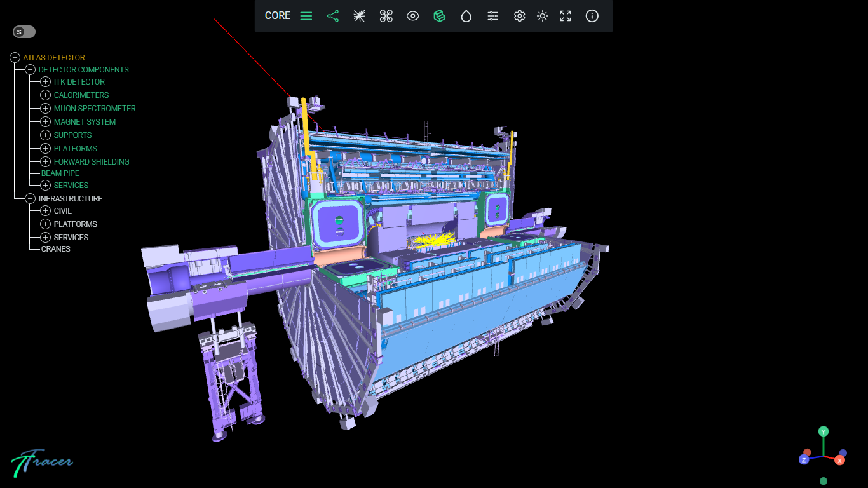Collapse the INFRASTRUCTURE node
Viewport: 868px width, 488px height.
coord(30,199)
